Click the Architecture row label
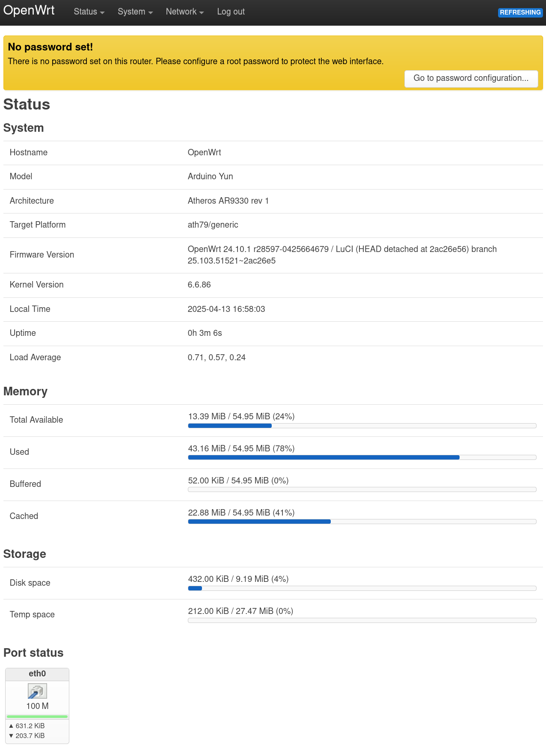The width and height of the screenshot is (546, 756). click(x=32, y=201)
